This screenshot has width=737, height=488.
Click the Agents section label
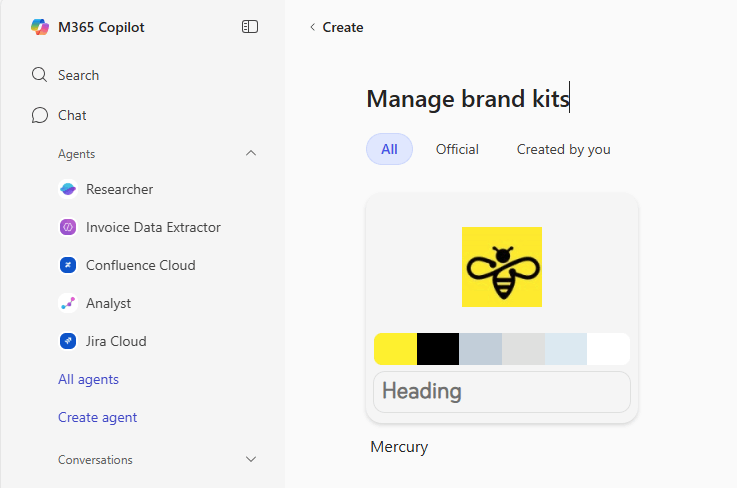[x=77, y=154]
